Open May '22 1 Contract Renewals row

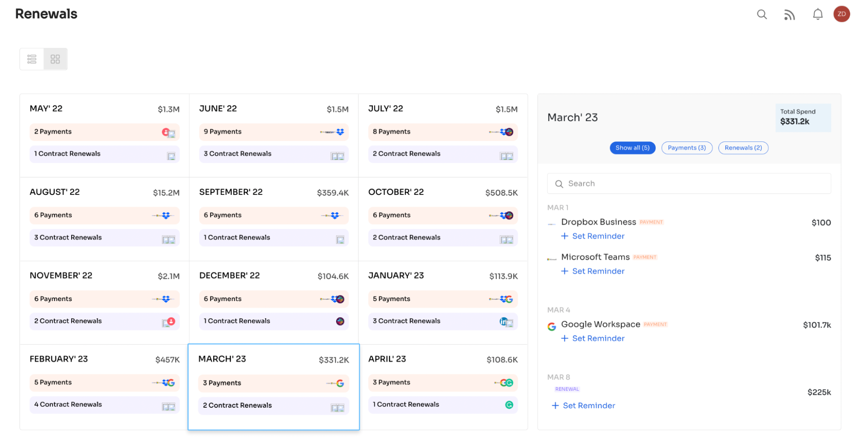click(x=104, y=154)
